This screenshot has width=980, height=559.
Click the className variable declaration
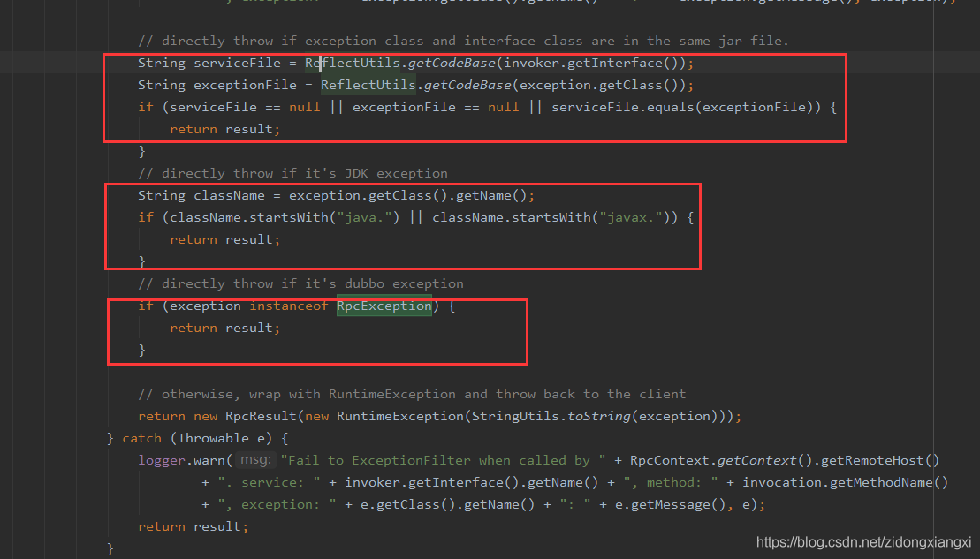pos(230,195)
